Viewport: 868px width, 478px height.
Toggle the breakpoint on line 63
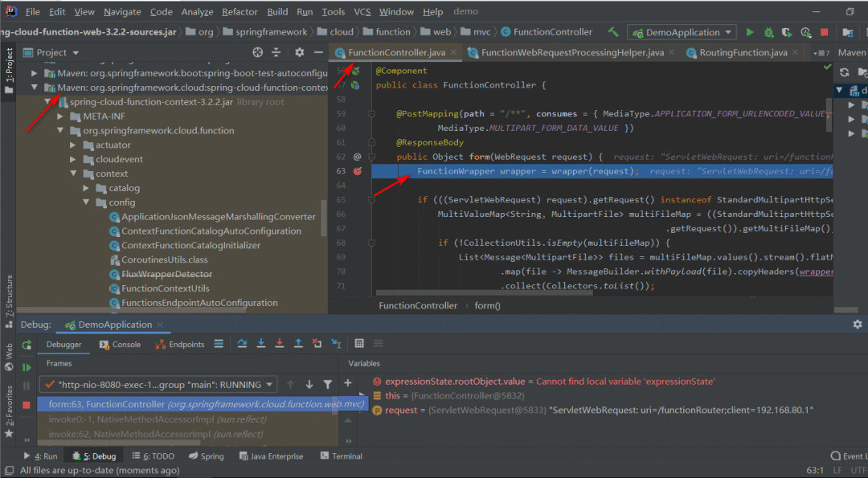point(357,171)
